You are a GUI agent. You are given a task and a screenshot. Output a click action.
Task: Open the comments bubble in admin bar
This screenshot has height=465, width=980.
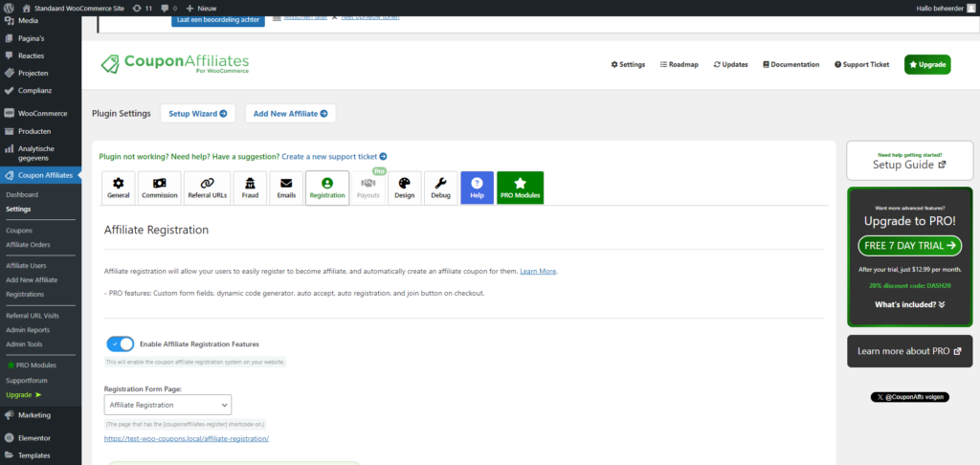point(168,9)
